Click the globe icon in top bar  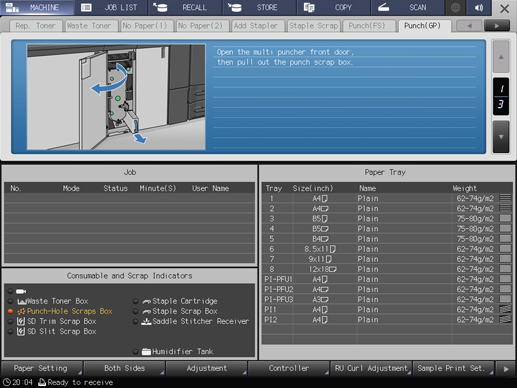tap(455, 8)
